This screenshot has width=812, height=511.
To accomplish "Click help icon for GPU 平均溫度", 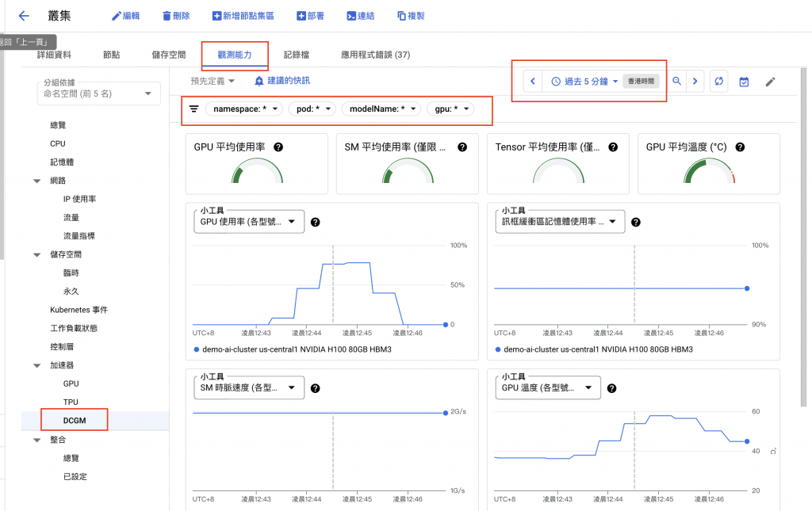I will click(x=740, y=147).
